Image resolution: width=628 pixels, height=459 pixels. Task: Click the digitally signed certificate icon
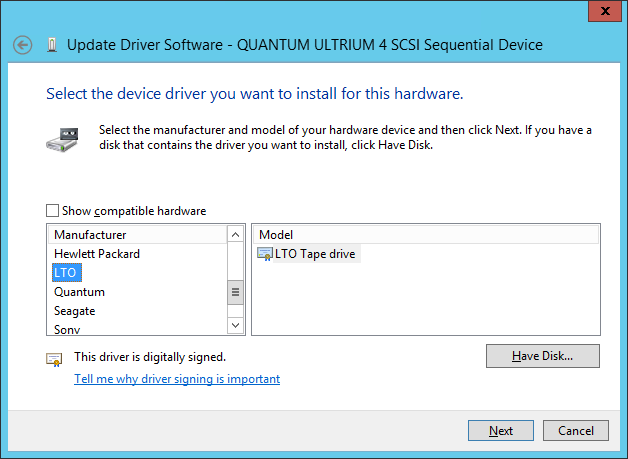click(x=54, y=359)
